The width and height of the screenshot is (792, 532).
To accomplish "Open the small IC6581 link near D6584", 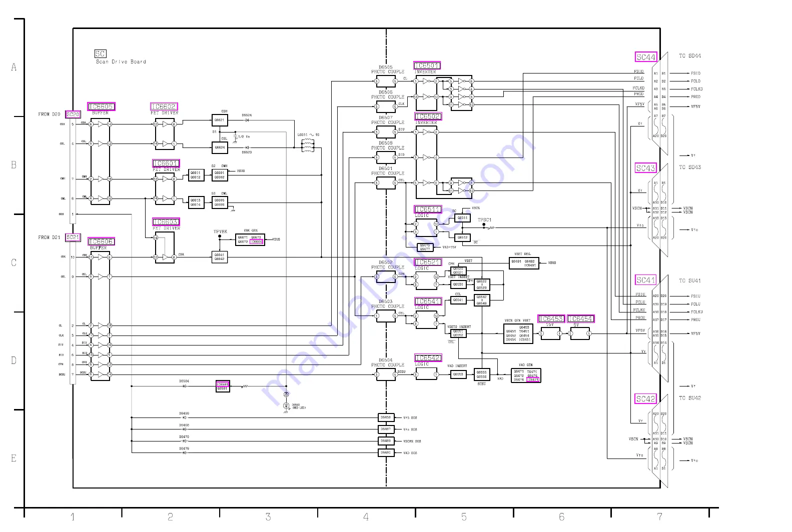I will click(x=223, y=384).
